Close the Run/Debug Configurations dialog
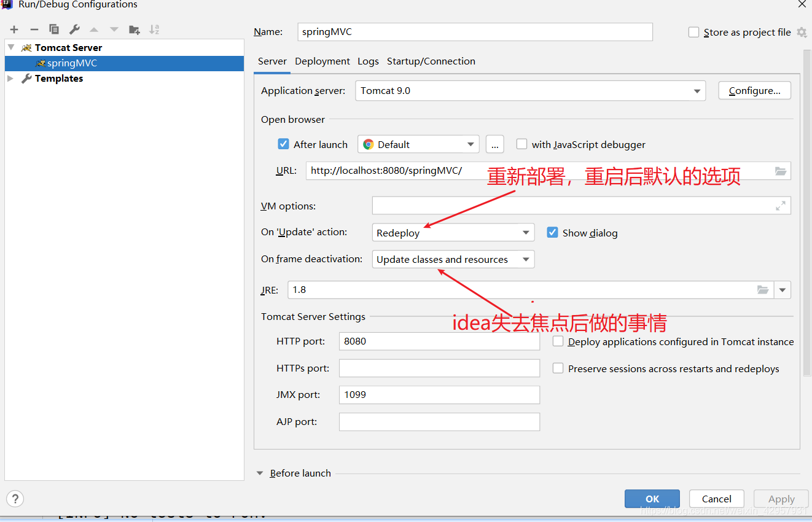The image size is (812, 522). pos(802,4)
